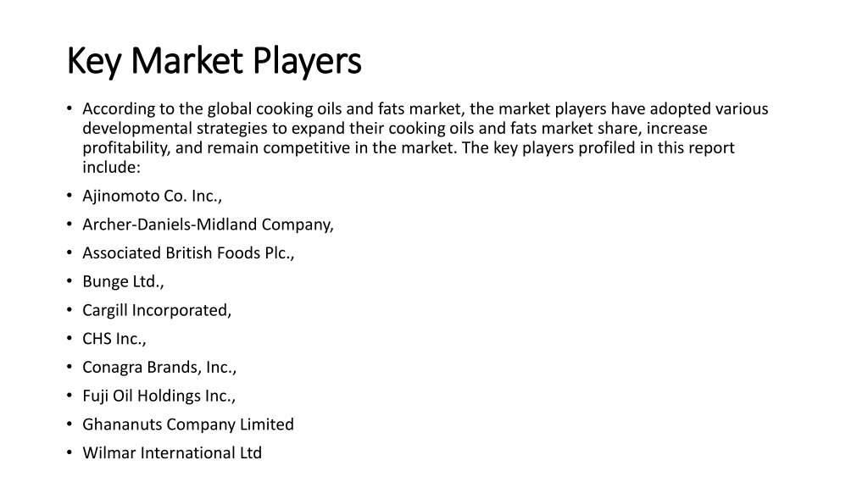Screen dimensions: 868x488
Task: Select the 'Conagra Brands, Inc.,' bullet
Action: 159,368
